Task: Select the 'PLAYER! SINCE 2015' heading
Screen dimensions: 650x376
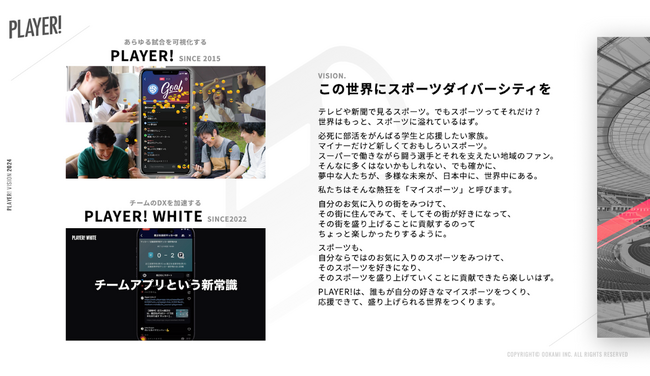Action: click(165, 56)
